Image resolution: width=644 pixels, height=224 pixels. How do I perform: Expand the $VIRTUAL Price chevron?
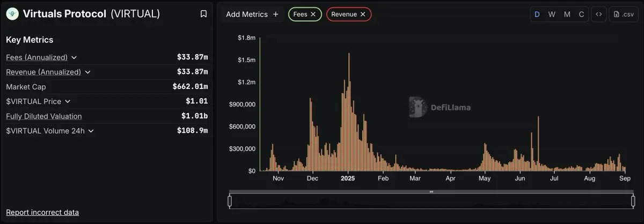[x=68, y=101]
